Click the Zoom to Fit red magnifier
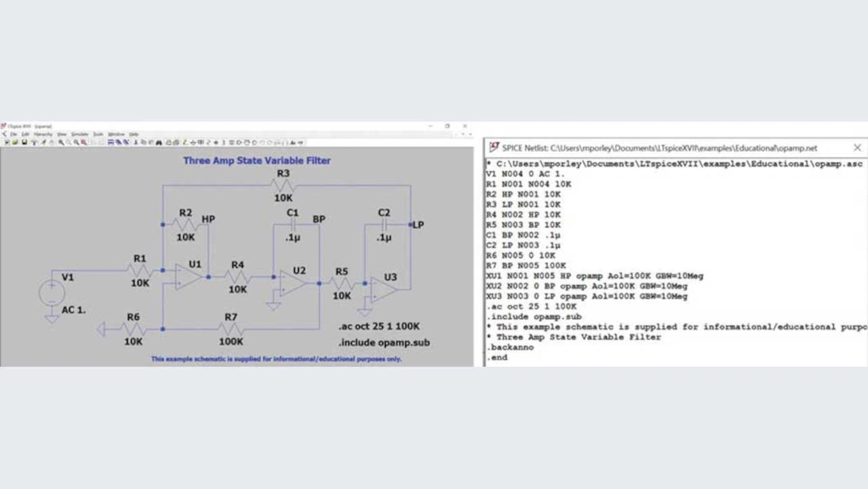868x489 pixels. pos(83,142)
